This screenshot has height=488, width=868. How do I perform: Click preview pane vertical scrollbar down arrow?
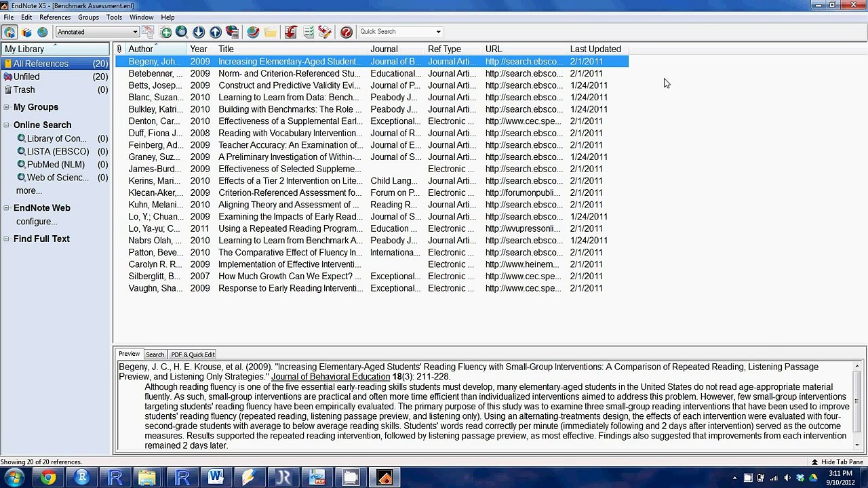[857, 445]
